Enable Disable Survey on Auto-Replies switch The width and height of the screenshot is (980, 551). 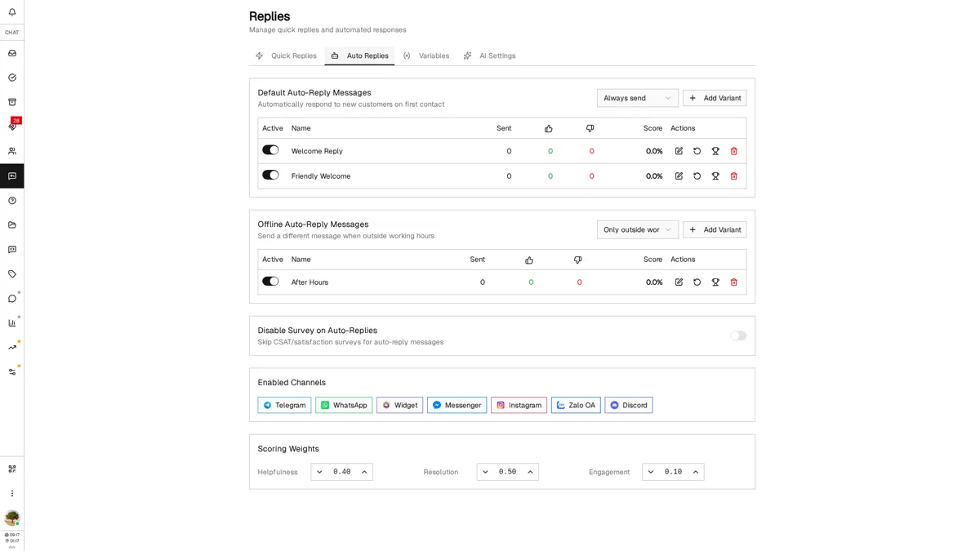coord(738,335)
